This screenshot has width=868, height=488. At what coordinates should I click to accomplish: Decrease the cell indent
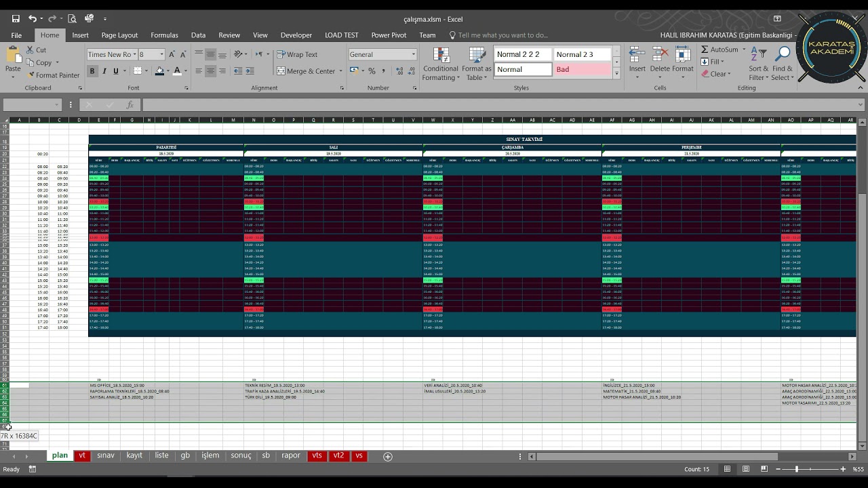pyautogui.click(x=238, y=70)
